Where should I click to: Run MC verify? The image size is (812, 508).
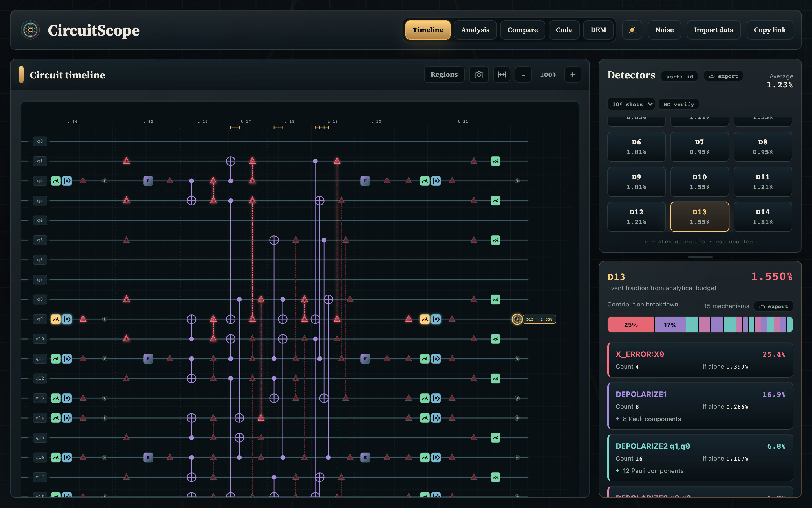(678, 104)
